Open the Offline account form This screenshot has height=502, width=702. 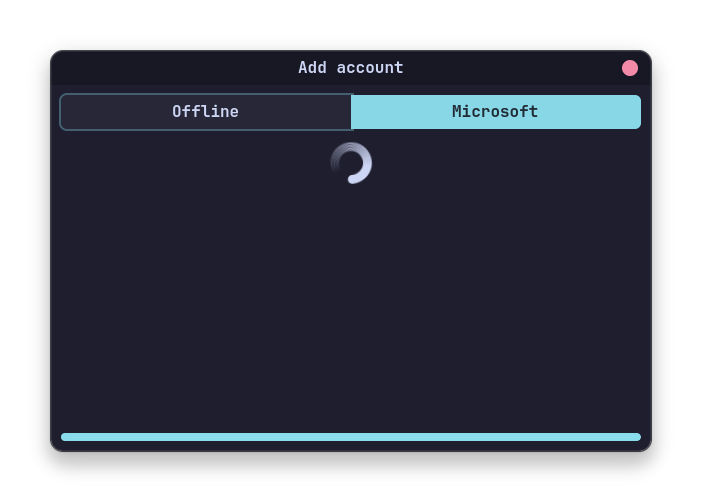(x=206, y=112)
